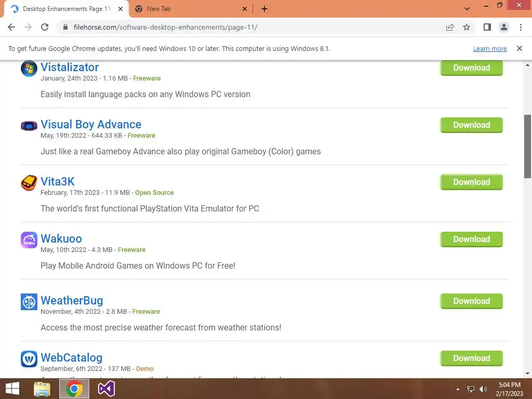Click the scrollbar up arrow
The height and width of the screenshot is (399, 532).
point(527,65)
